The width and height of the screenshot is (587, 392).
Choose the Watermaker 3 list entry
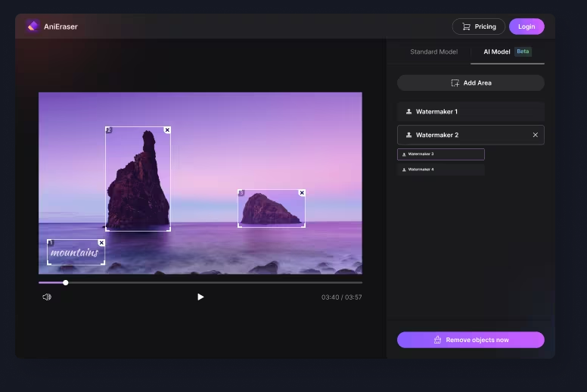coord(441,154)
